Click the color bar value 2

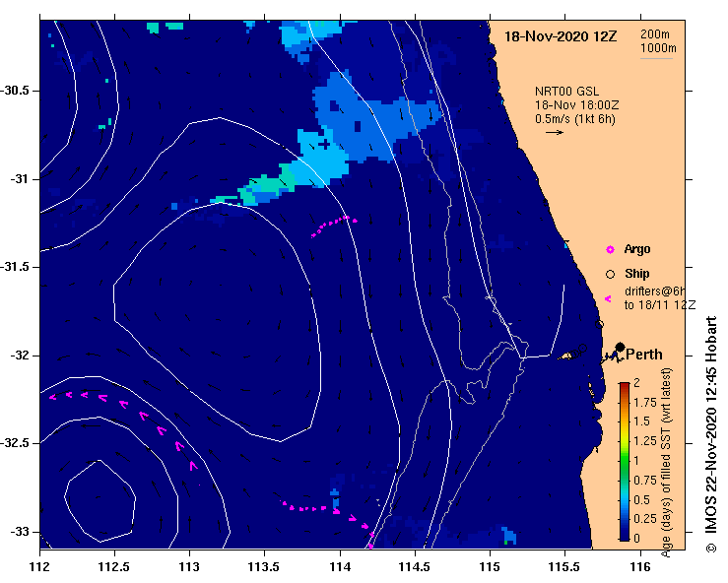(637, 383)
